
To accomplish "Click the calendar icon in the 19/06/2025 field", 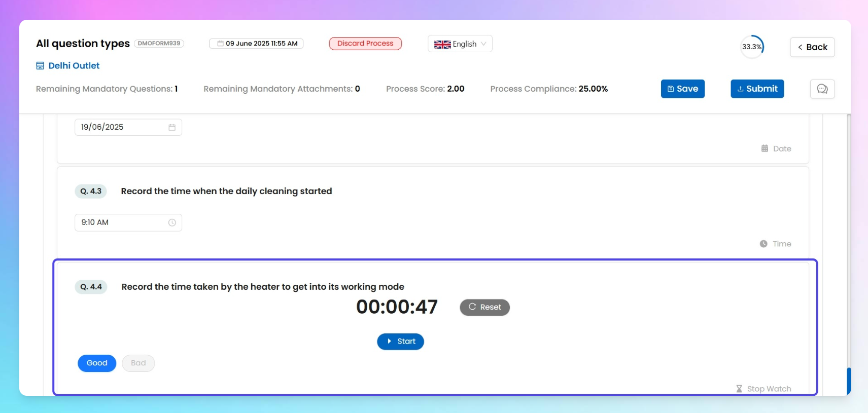I will coord(172,127).
